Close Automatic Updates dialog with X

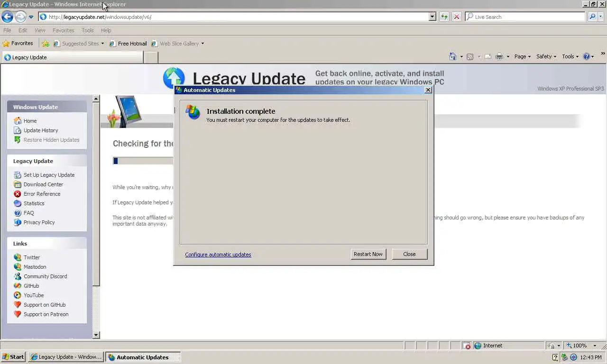[428, 90]
